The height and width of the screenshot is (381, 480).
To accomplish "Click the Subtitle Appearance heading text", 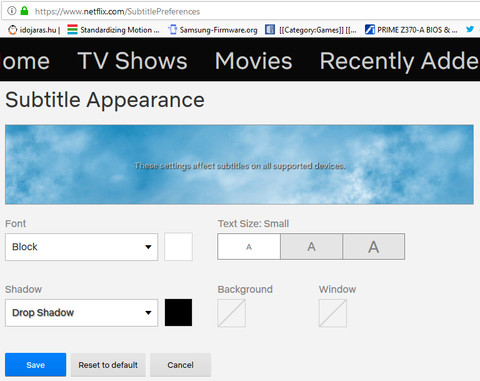I will pyautogui.click(x=105, y=100).
